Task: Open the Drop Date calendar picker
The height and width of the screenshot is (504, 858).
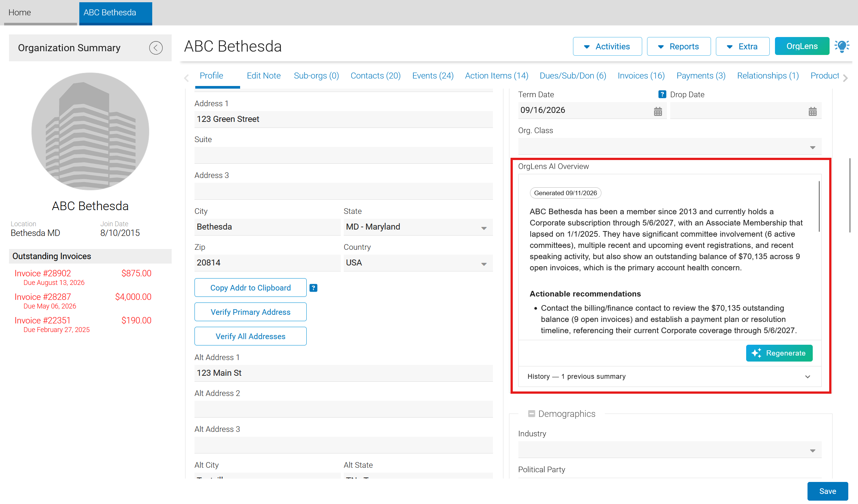Action: coord(812,111)
